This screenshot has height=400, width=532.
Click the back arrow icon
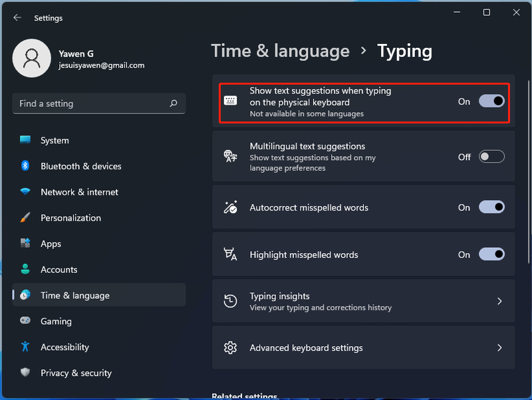17,18
